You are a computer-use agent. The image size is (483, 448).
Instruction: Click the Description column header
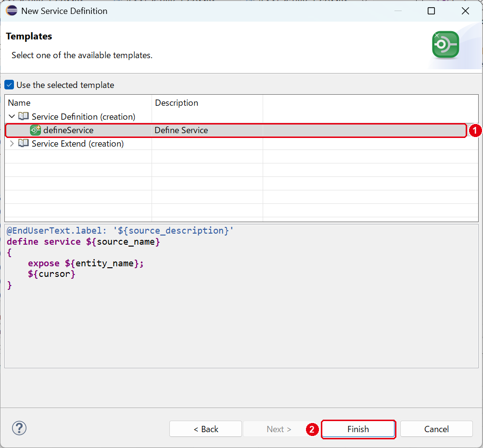[177, 103]
